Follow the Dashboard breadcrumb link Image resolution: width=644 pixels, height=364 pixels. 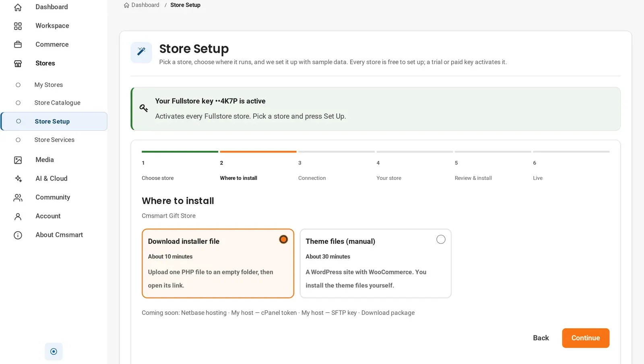coord(145,5)
